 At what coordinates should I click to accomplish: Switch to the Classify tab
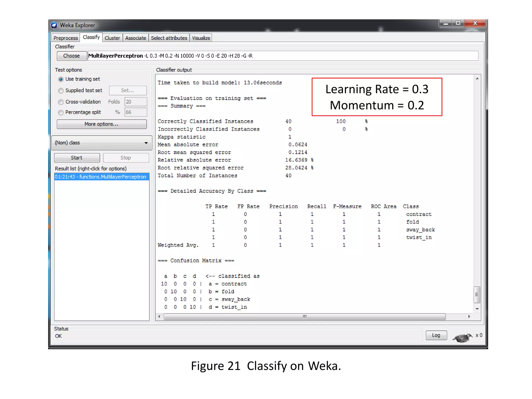point(91,37)
